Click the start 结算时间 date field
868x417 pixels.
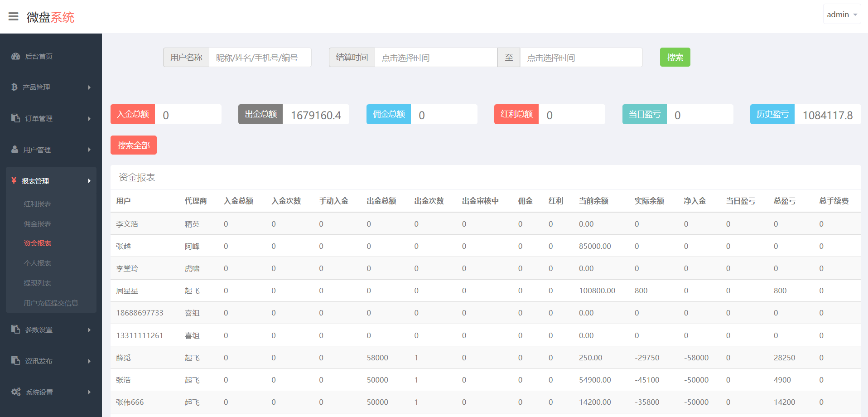[435, 58]
